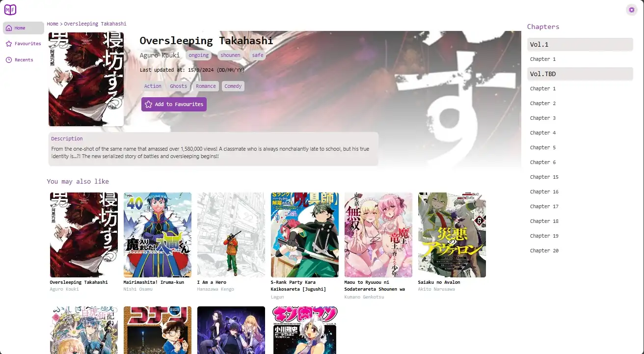Click author Nishi Osamu under Iruma-kun

[x=138, y=289]
